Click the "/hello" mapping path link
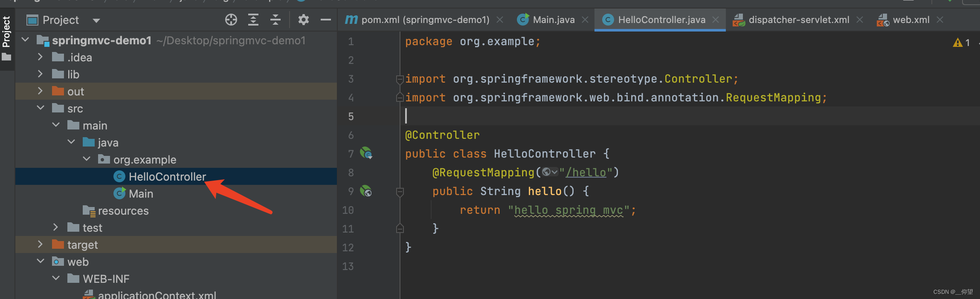980x299 pixels. (x=586, y=172)
